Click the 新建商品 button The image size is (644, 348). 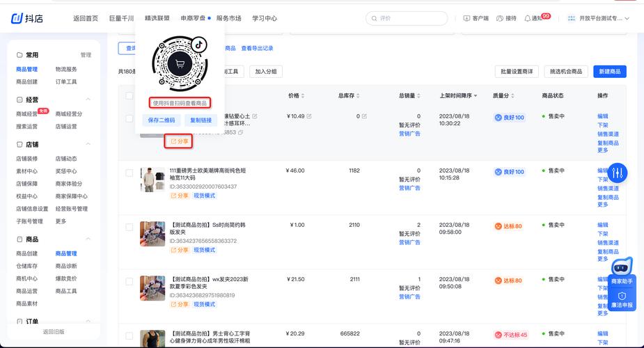(x=609, y=72)
